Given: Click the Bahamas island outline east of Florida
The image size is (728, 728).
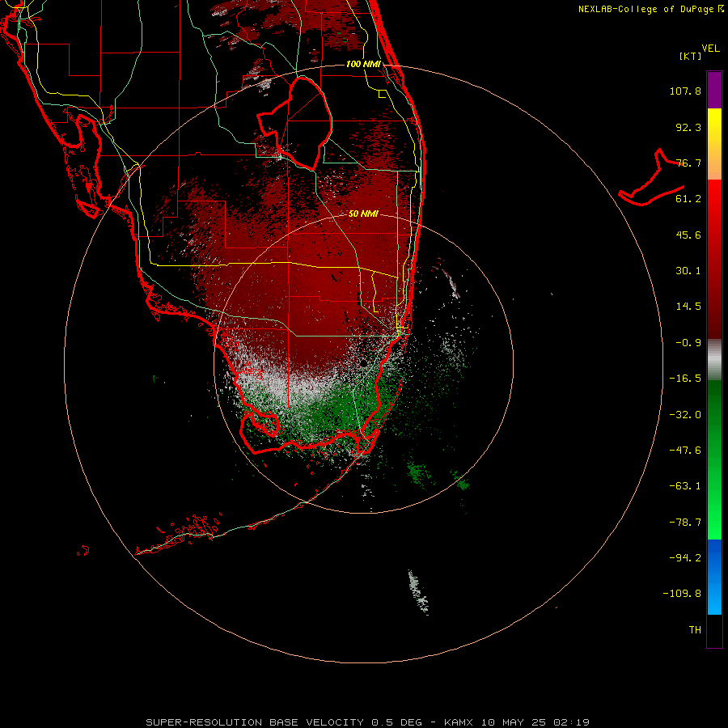Looking at the screenshot, I should point(652,178).
